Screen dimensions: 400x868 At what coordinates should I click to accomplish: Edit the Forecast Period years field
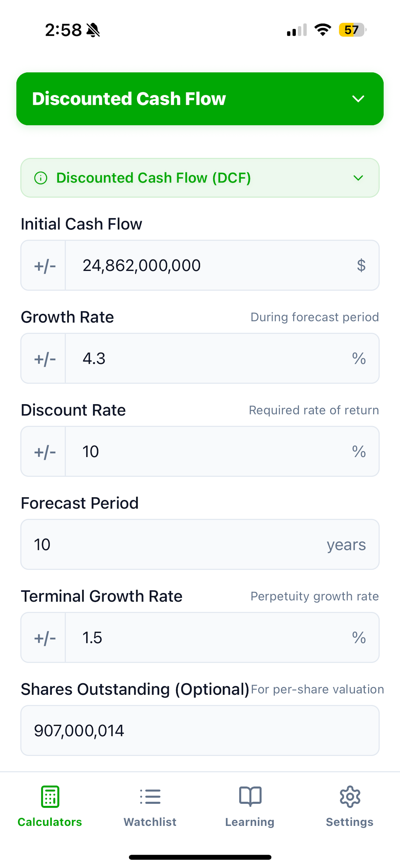[x=200, y=545]
